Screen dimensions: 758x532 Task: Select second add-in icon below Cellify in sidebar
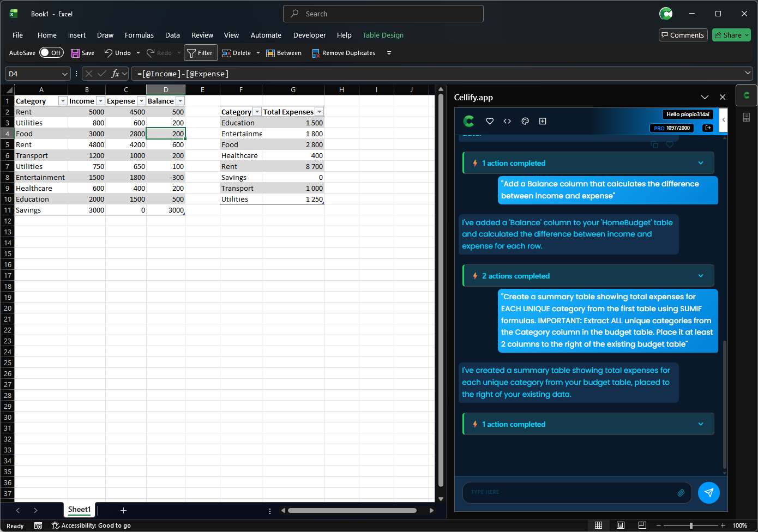point(747,117)
